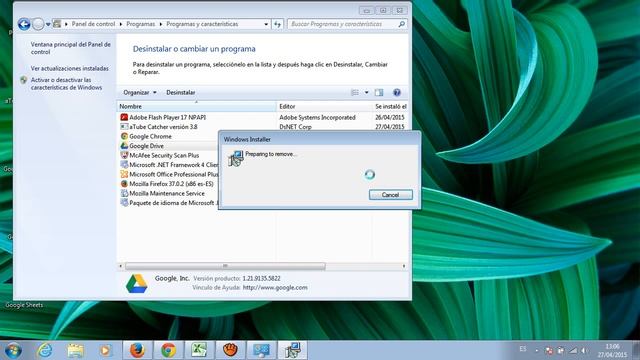Click the change view icon
Screen dimensions: 640x360
pos(355,93)
